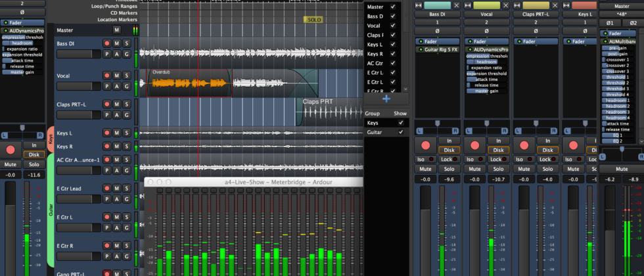Open the Vocal strip name dropdown

(486, 12)
